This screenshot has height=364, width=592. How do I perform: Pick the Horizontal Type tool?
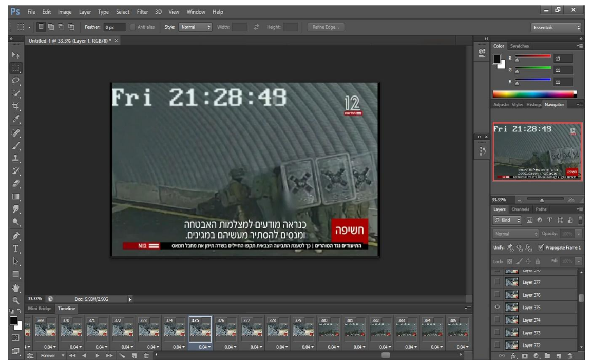tap(15, 249)
